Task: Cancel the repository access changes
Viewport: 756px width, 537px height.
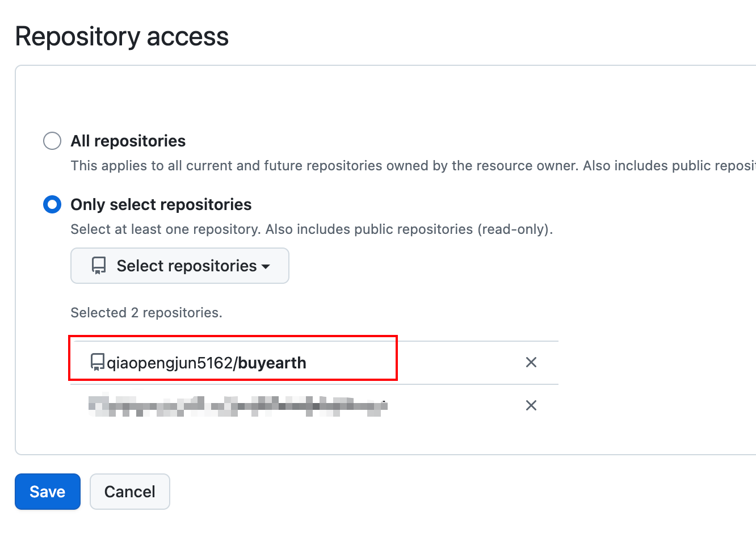Action: [x=130, y=492]
